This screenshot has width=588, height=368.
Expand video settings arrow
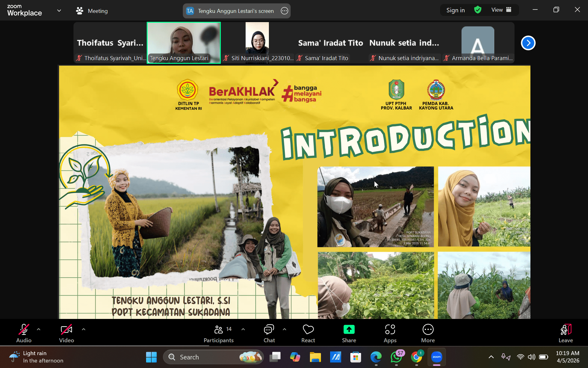[x=84, y=329]
